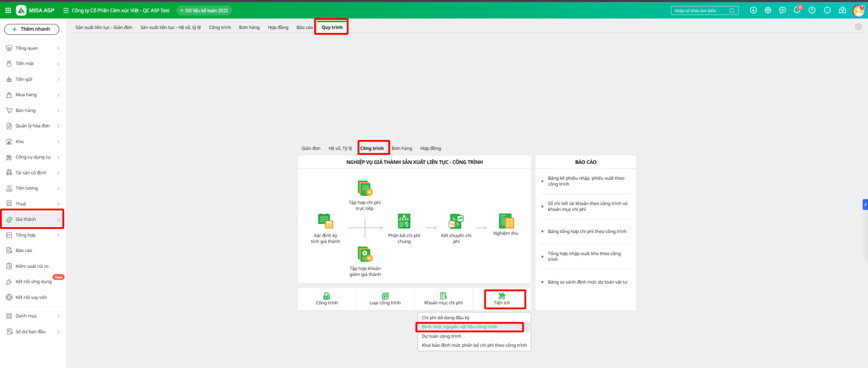Open the Dữ liệu kế toán 2022 selector
This screenshot has width=868, height=368.
point(205,10)
